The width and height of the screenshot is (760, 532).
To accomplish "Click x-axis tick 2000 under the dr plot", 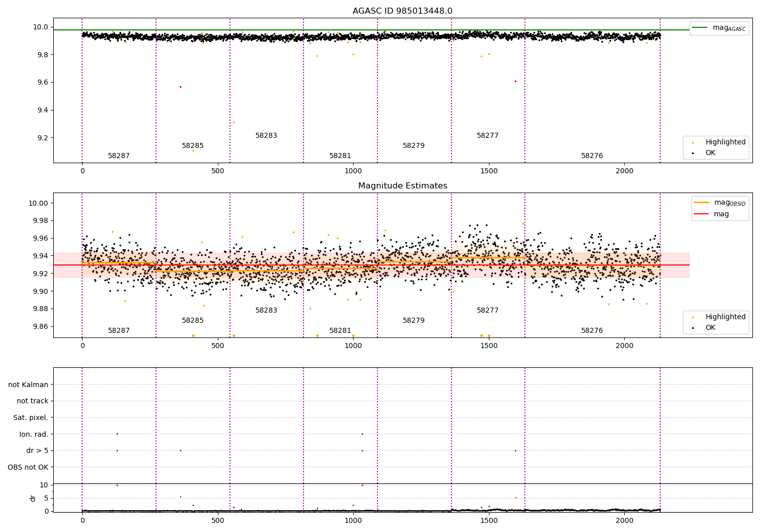I will [624, 521].
